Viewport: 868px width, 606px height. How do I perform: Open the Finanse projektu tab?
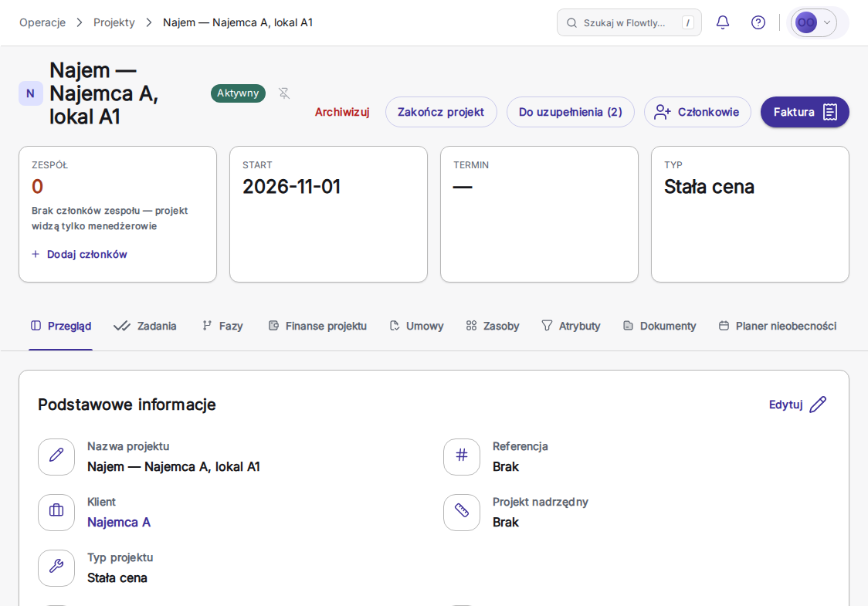(x=317, y=326)
